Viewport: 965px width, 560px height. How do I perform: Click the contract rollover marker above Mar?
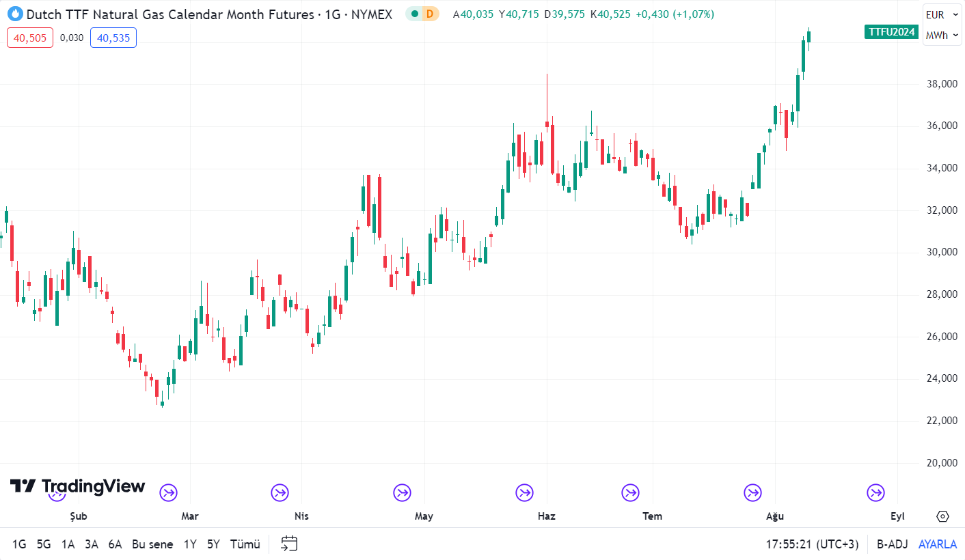click(169, 492)
